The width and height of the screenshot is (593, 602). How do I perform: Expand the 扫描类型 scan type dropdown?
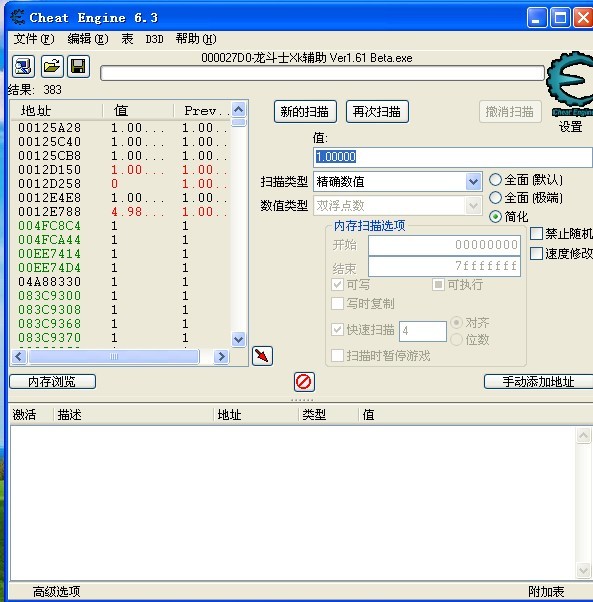point(474,182)
